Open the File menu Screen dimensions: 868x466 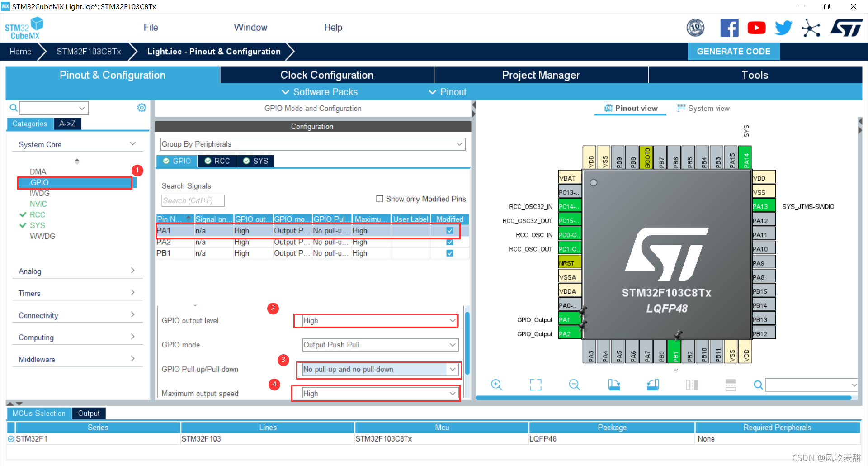151,28
